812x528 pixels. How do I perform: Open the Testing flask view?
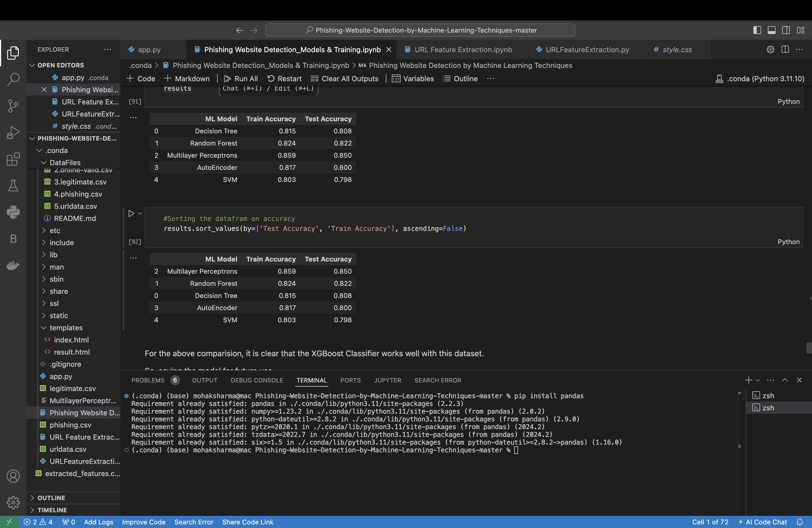pos(13,186)
